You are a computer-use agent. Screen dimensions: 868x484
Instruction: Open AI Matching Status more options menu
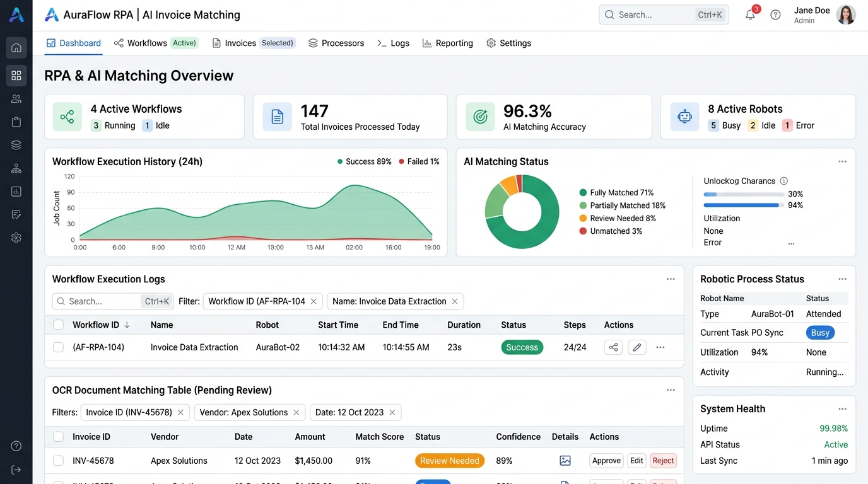coord(842,161)
